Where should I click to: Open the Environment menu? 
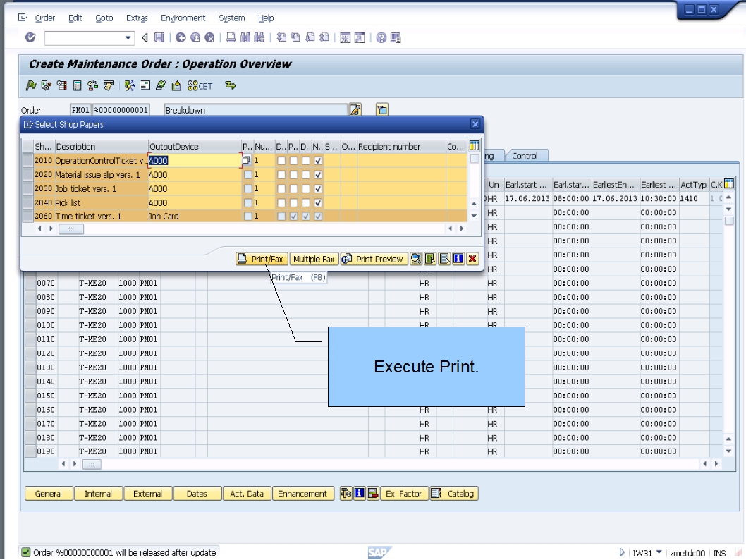[183, 18]
